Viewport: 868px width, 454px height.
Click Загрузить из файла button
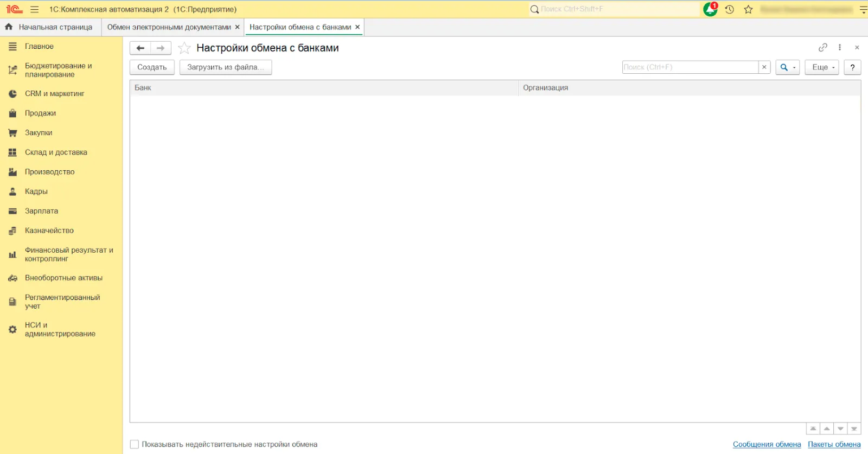(x=225, y=67)
